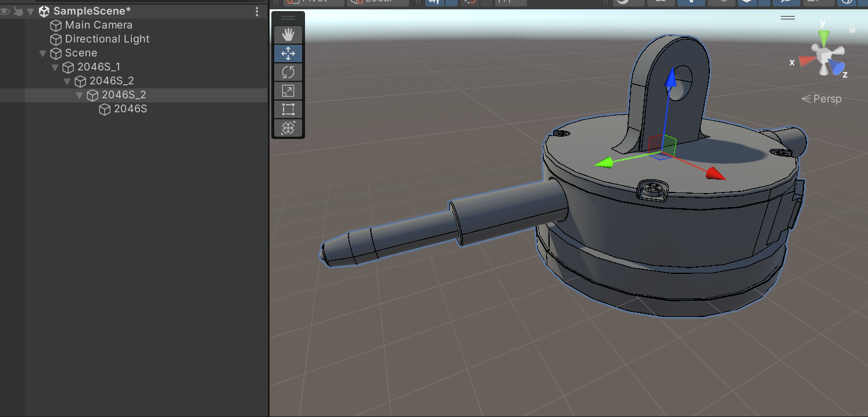Collapse the Scene object in hierarchy
This screenshot has height=417, width=868.
[42, 54]
